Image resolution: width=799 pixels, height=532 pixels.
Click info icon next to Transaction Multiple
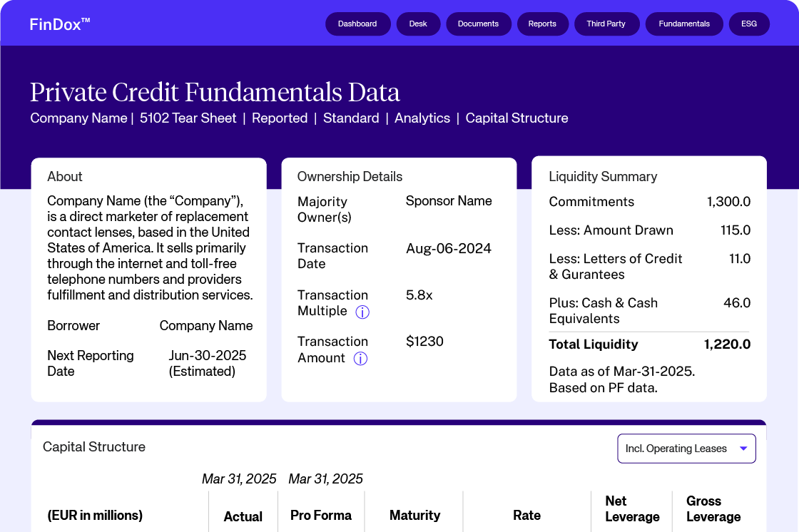[362, 312]
